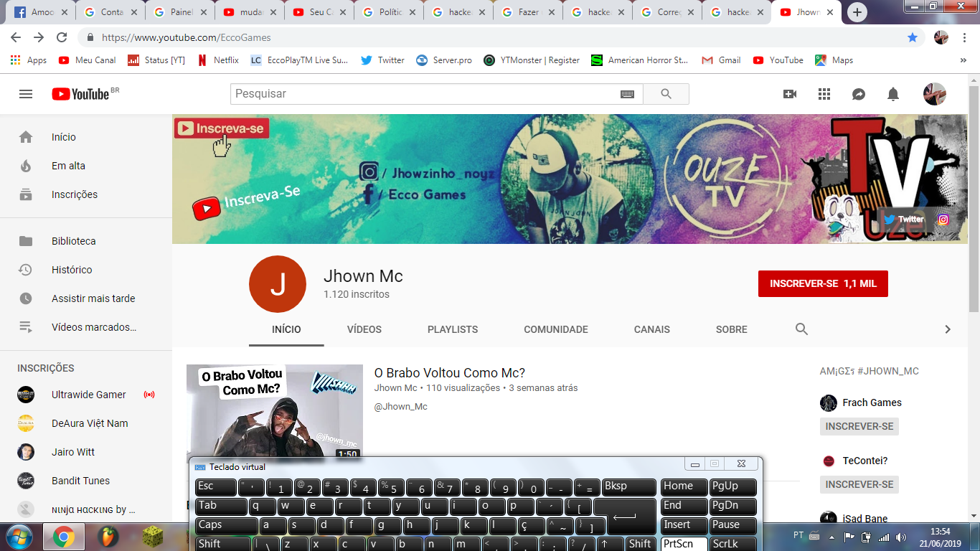Image resolution: width=980 pixels, height=551 pixels.
Task: Click Esc key on virtual keyboard
Action: 215,487
